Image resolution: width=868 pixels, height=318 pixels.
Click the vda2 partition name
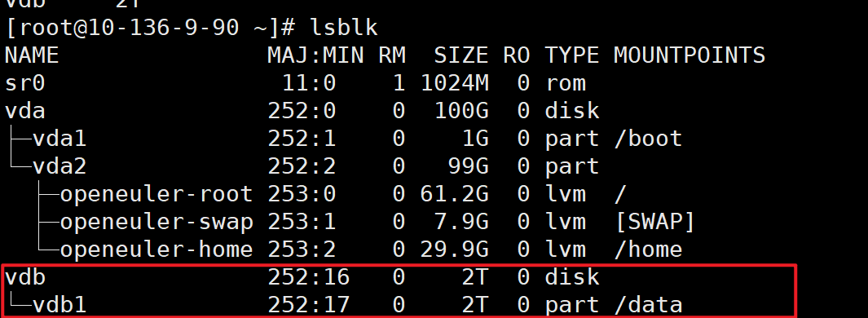(59, 166)
